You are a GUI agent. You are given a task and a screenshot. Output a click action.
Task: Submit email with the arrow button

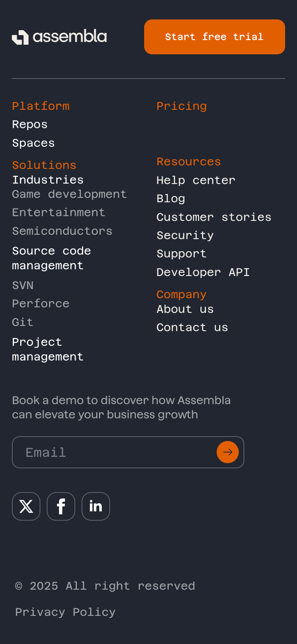point(228,452)
